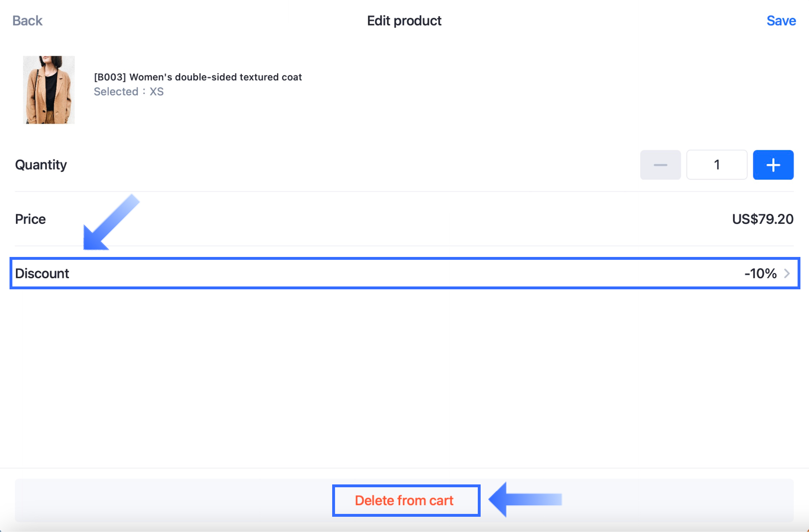
Task: Click the [B003] product code
Action: coord(109,77)
